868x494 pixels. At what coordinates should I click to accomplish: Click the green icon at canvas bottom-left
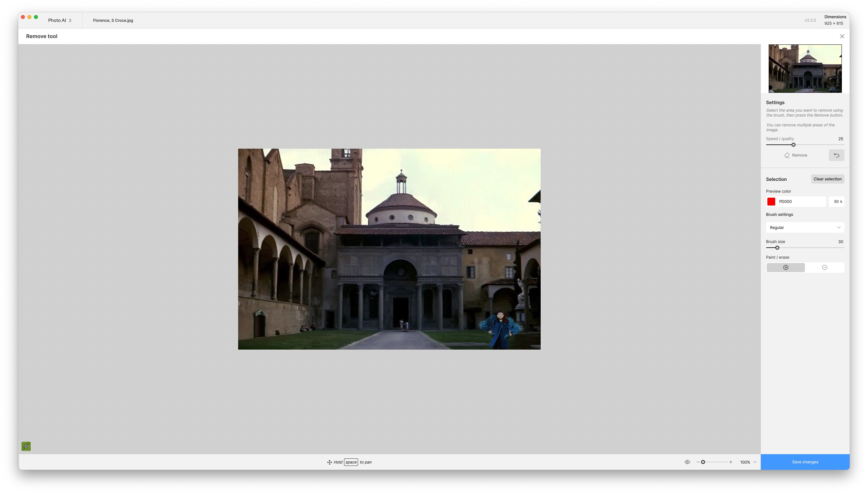[x=26, y=446]
